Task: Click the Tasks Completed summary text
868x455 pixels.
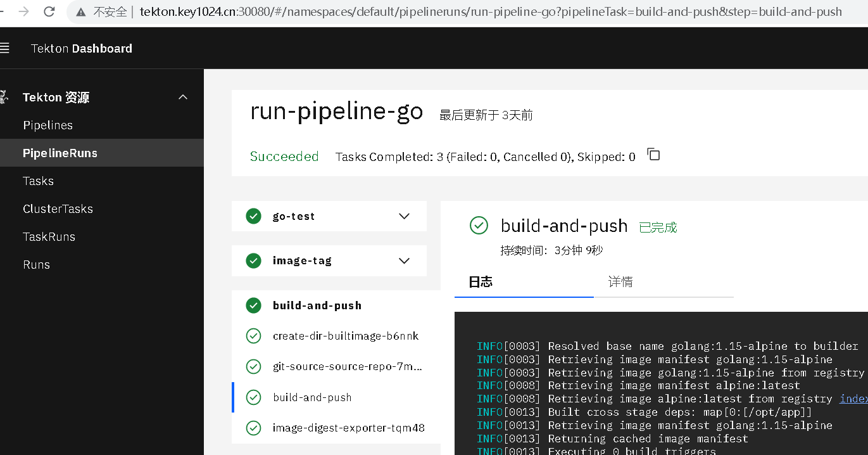Action: tap(486, 157)
